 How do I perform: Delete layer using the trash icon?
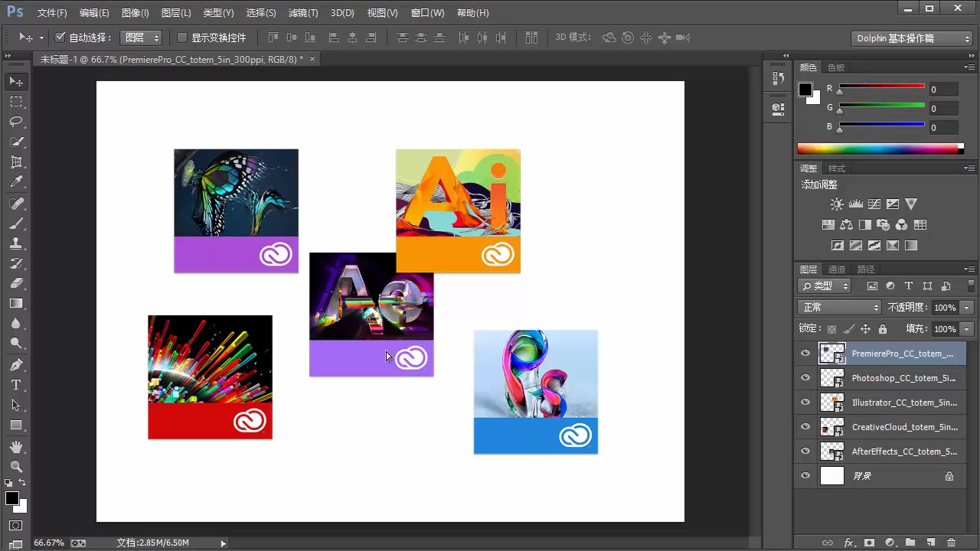pos(952,543)
